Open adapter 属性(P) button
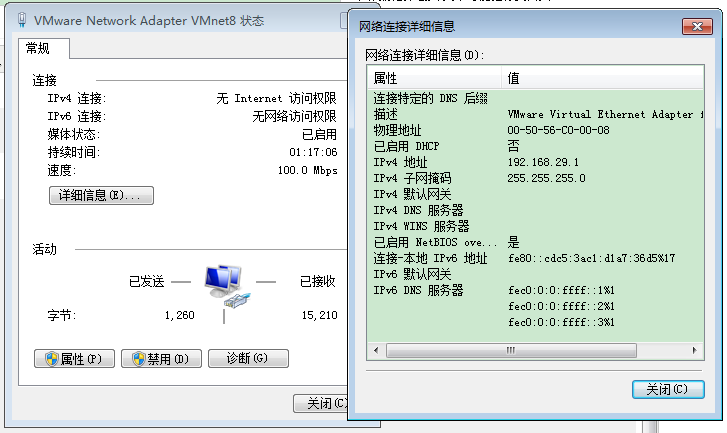 [x=74, y=358]
